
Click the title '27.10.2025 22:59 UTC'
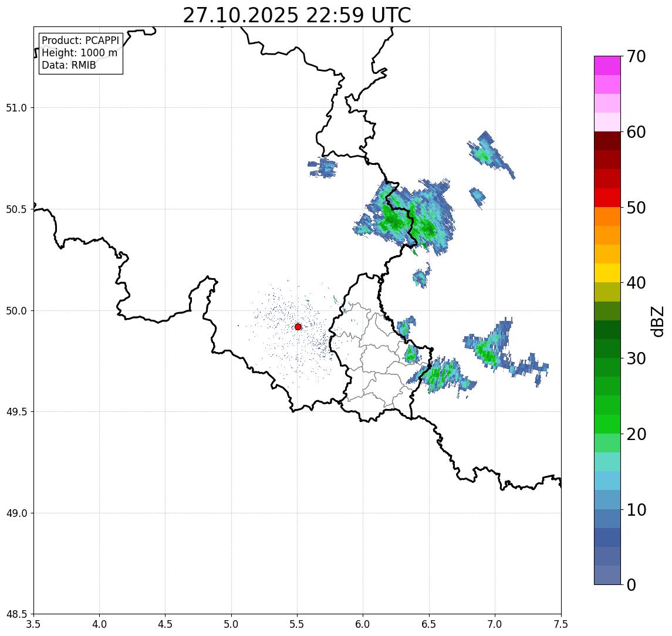coord(297,15)
